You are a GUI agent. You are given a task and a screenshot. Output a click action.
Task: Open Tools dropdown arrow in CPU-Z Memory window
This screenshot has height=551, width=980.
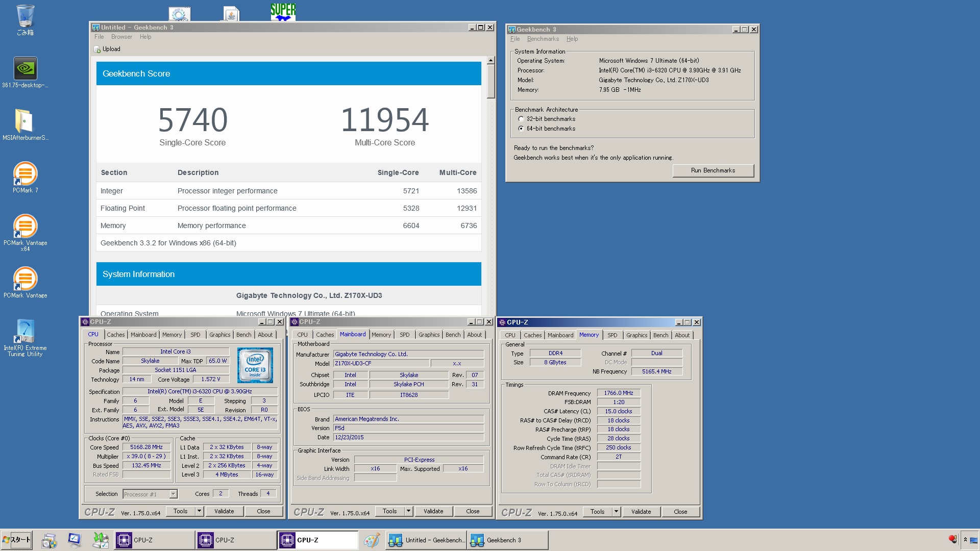tap(617, 512)
